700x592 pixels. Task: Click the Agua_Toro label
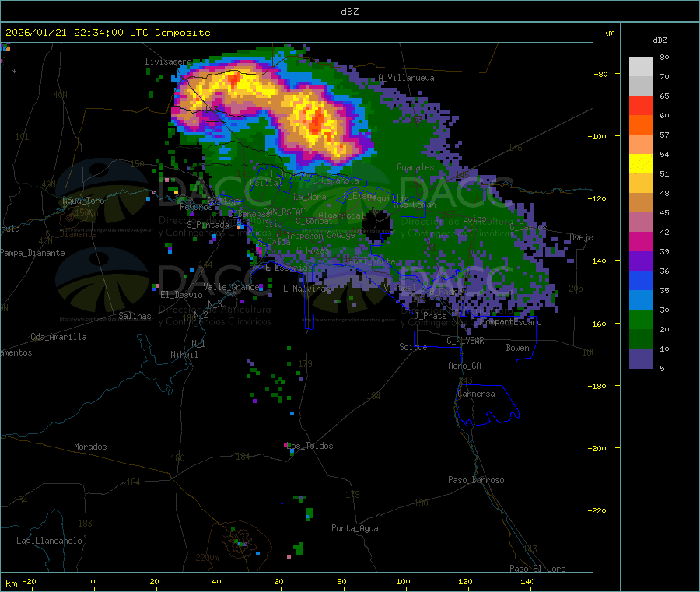(83, 201)
